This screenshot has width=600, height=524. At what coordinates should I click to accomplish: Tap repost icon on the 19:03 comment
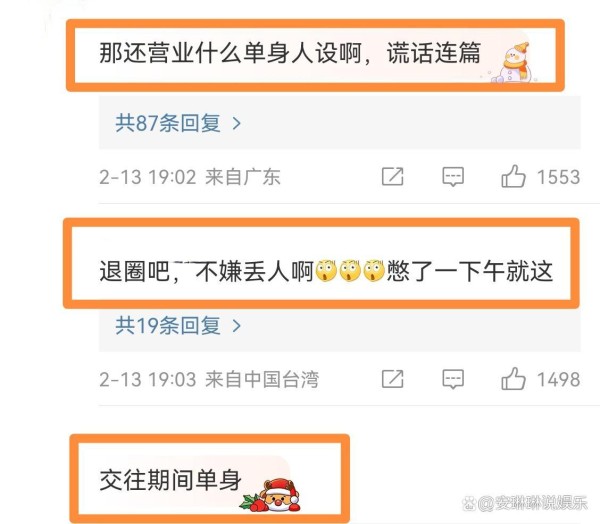tap(393, 379)
